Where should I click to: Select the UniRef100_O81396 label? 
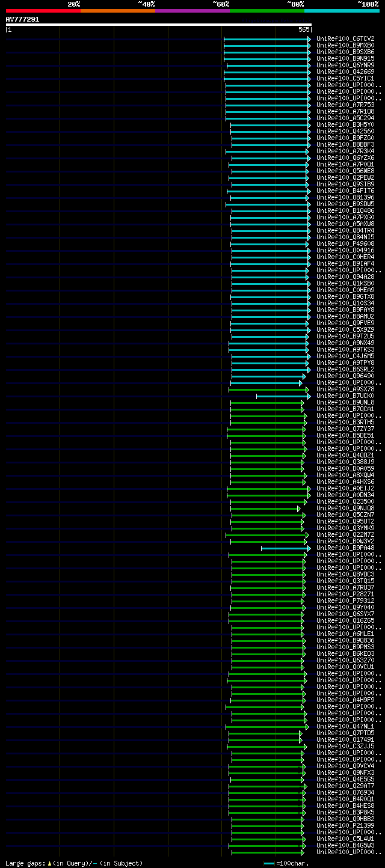point(345,197)
